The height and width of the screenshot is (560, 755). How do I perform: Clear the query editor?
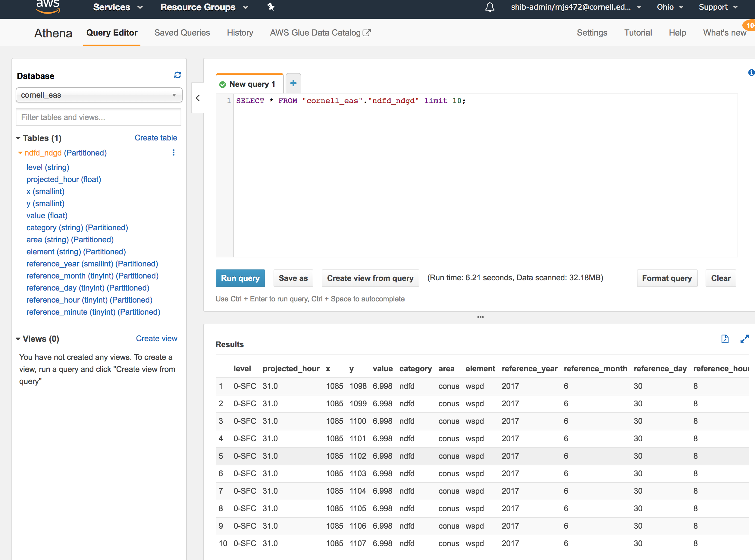click(x=721, y=278)
